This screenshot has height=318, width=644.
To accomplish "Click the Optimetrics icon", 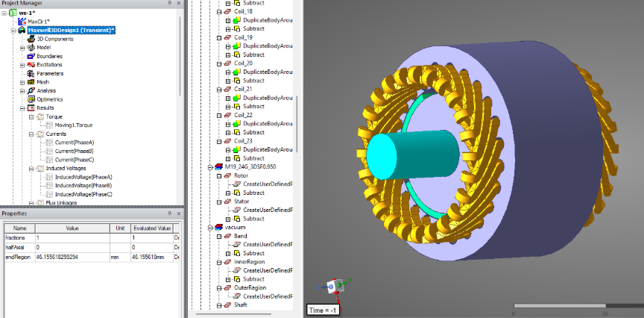I will pos(31,99).
